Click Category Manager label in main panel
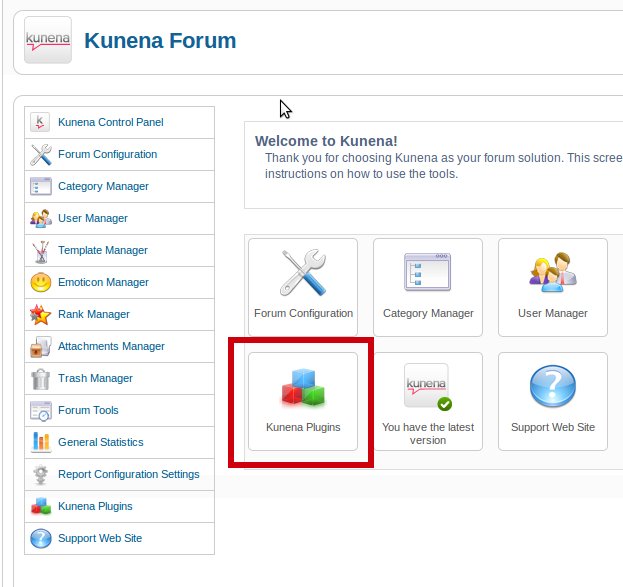 click(x=428, y=313)
